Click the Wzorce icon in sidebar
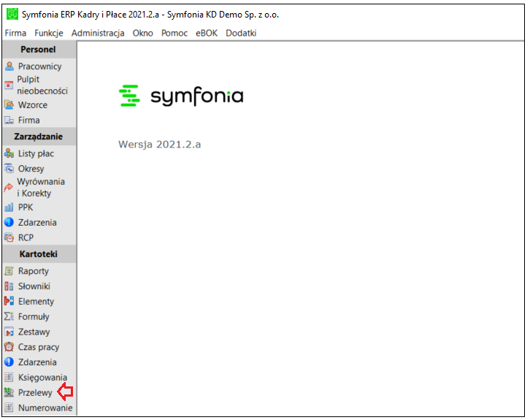The width and height of the screenshot is (530, 420). (9, 105)
